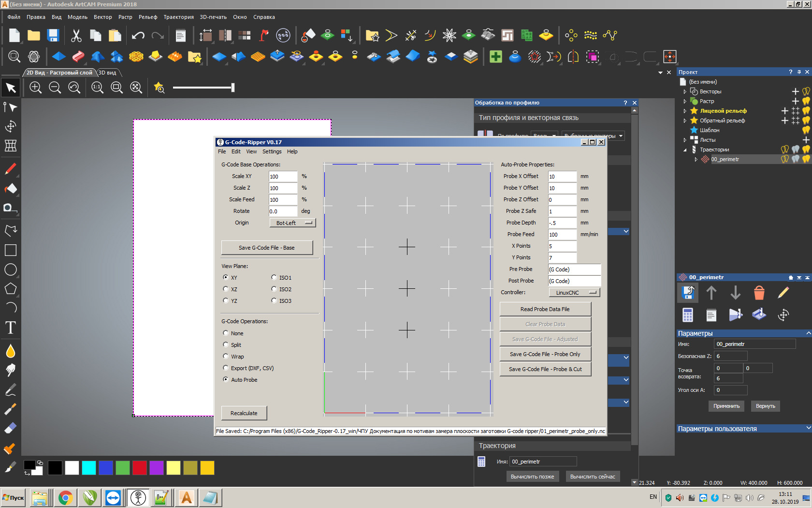812x508 pixels.
Task: Expand the Параметры пользователя section
Action: [x=808, y=428]
